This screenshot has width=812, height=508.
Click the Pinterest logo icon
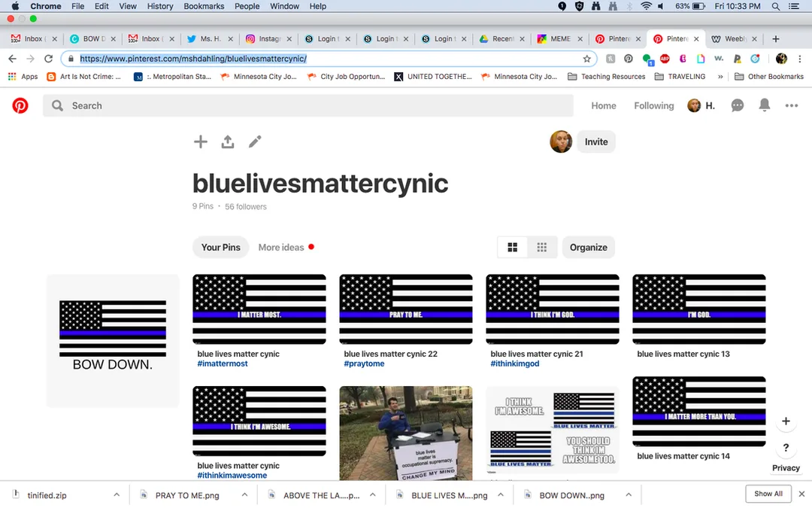point(20,106)
